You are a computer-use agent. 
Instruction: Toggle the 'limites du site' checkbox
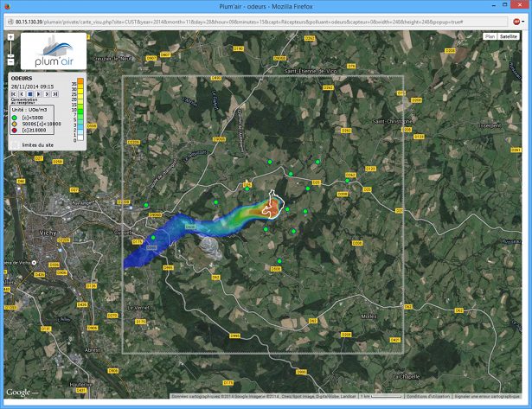coord(15,144)
